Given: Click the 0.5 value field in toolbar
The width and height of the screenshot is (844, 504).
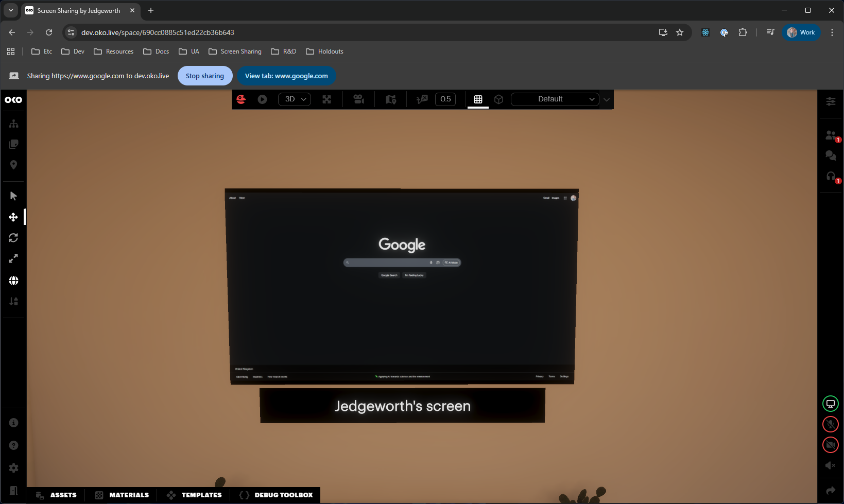Looking at the screenshot, I should pyautogui.click(x=445, y=99).
